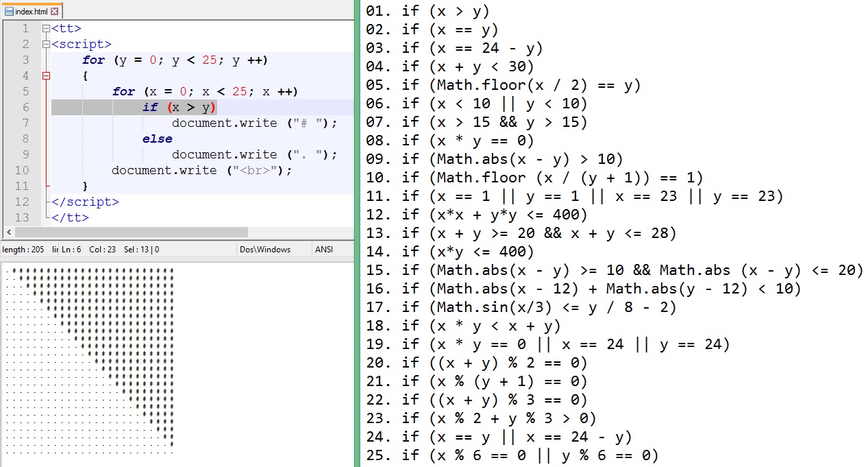Click the document.write (". ") code line
The width and height of the screenshot is (868, 467).
[x=255, y=154]
